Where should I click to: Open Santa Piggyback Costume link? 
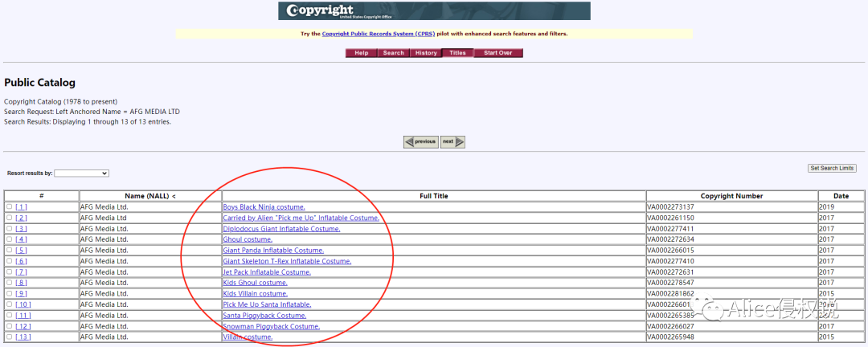(264, 316)
